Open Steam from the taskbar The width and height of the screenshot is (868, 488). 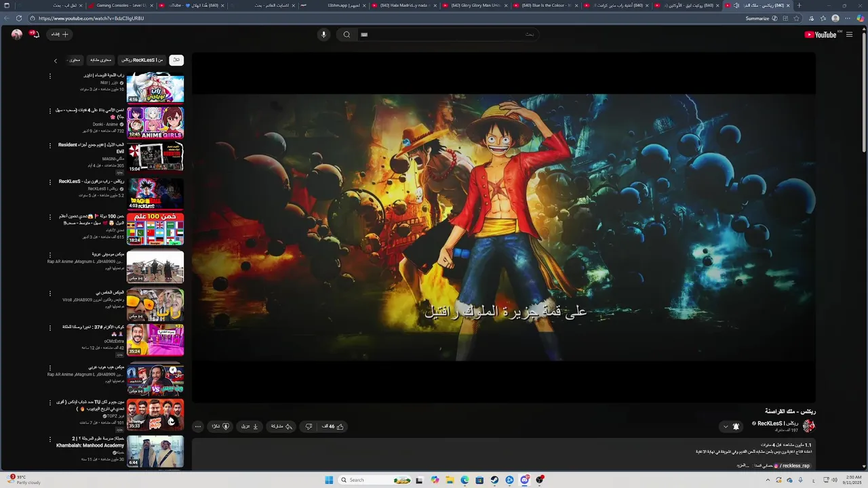click(x=494, y=480)
